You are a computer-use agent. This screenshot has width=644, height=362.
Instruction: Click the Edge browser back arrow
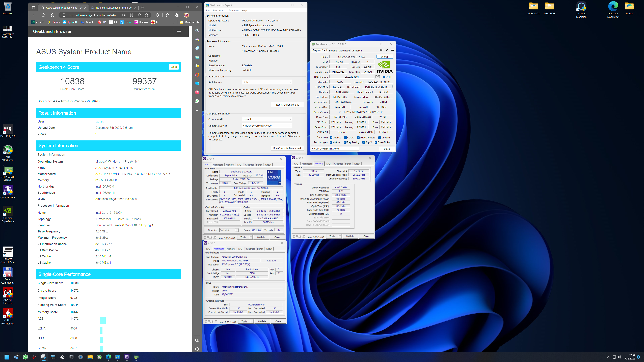[x=34, y=15]
